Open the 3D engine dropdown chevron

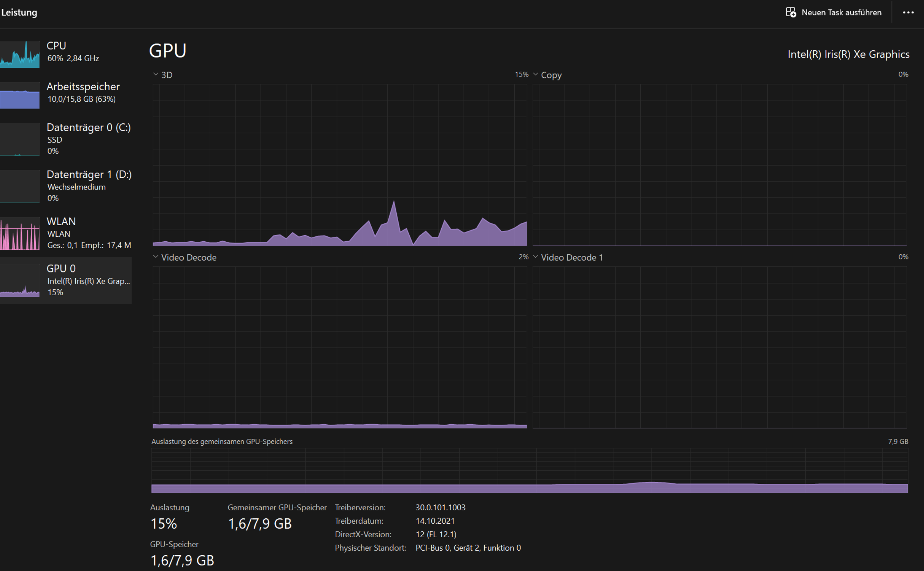pyautogui.click(x=156, y=74)
